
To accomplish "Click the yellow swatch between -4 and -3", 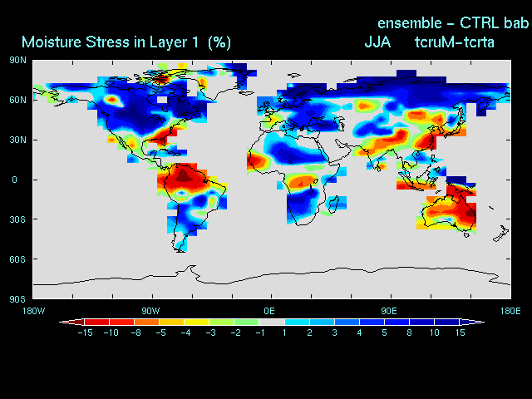I will tap(197, 322).
